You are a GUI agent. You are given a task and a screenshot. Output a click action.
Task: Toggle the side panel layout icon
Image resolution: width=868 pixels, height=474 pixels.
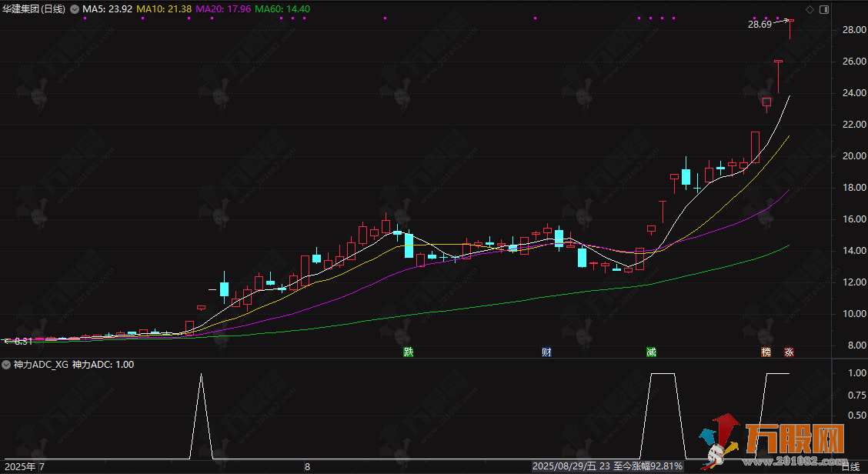pos(824,9)
